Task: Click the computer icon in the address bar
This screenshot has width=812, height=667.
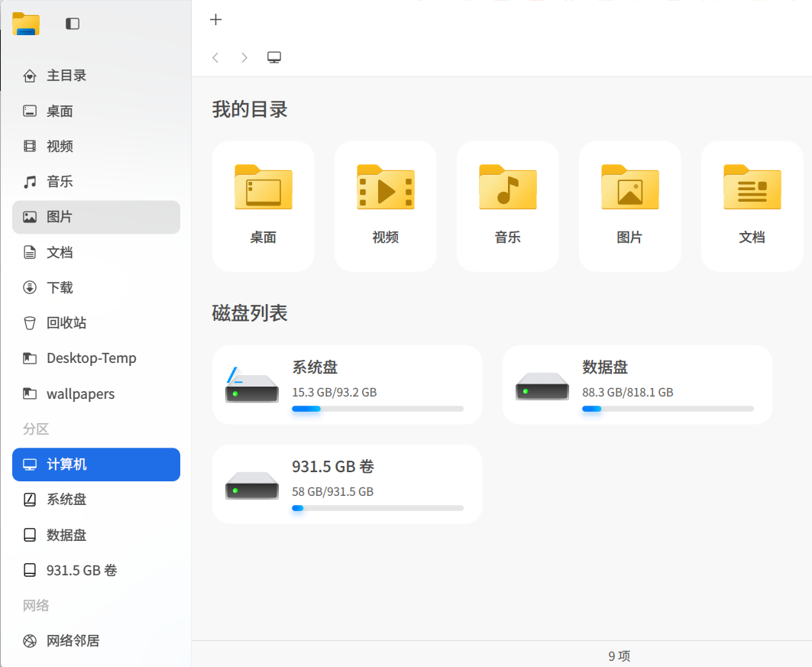Action: (x=274, y=57)
